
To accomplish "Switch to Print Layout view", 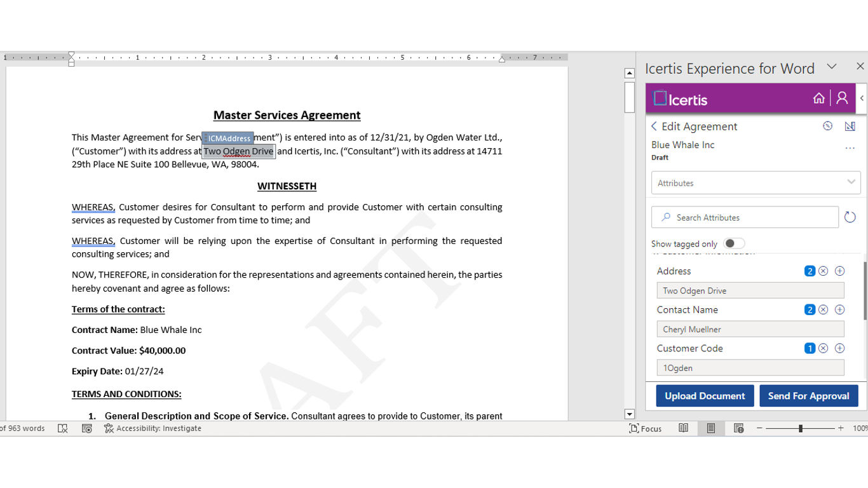I will pos(710,428).
